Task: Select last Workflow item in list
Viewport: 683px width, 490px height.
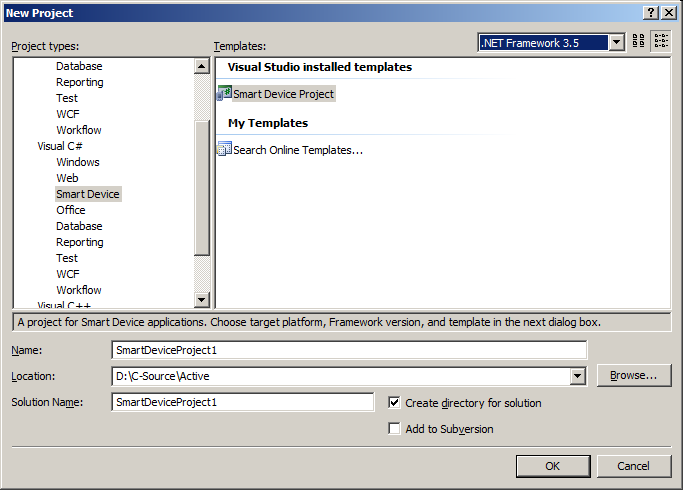Action: [79, 290]
